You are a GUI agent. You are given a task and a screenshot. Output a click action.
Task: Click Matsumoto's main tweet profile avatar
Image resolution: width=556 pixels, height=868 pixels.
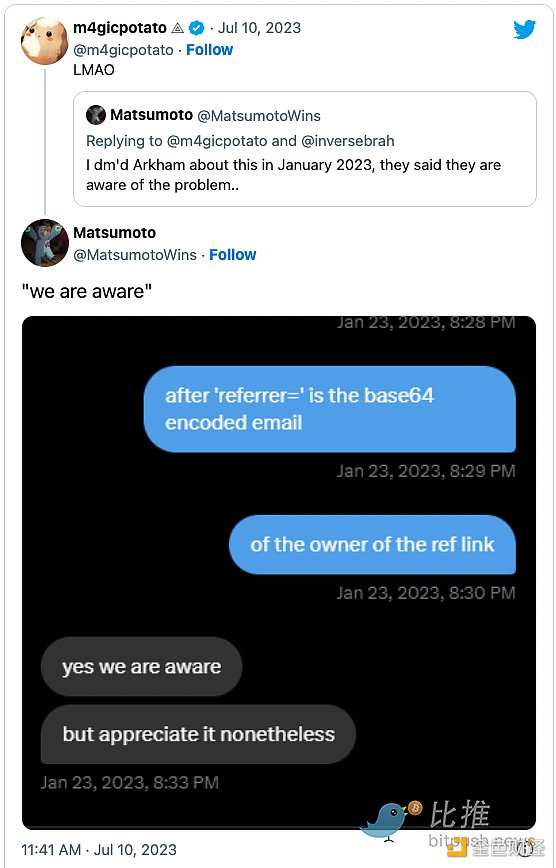(44, 242)
